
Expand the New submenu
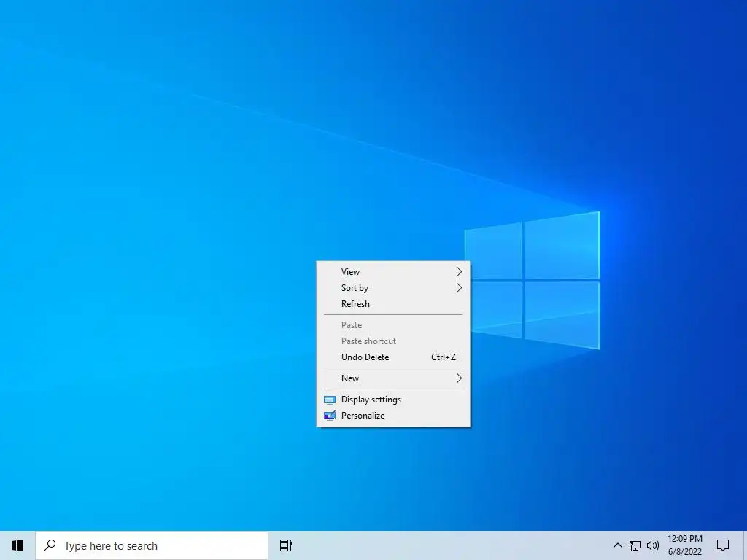tap(393, 378)
